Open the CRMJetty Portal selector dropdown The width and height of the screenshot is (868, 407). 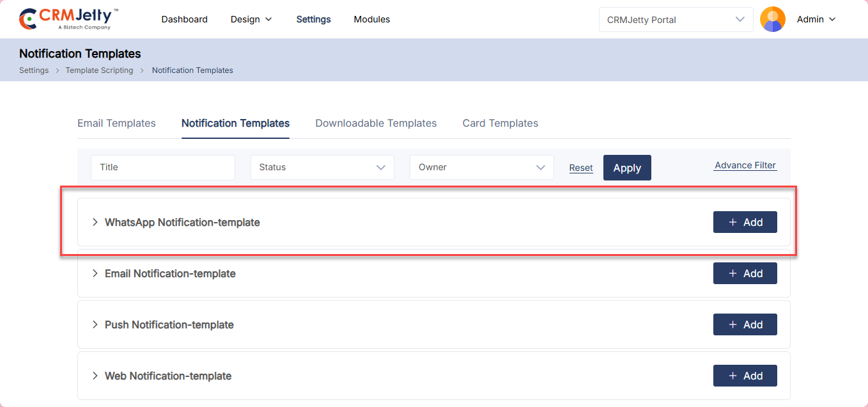tap(676, 19)
